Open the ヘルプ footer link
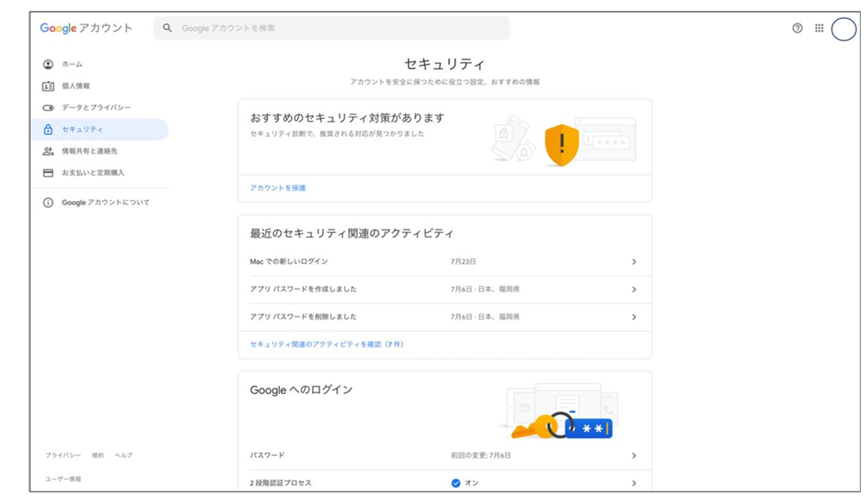The image size is (868, 498). click(x=123, y=455)
